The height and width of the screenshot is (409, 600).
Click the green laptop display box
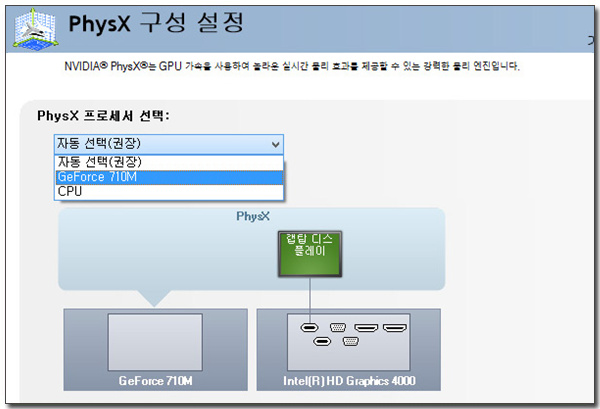[310, 253]
